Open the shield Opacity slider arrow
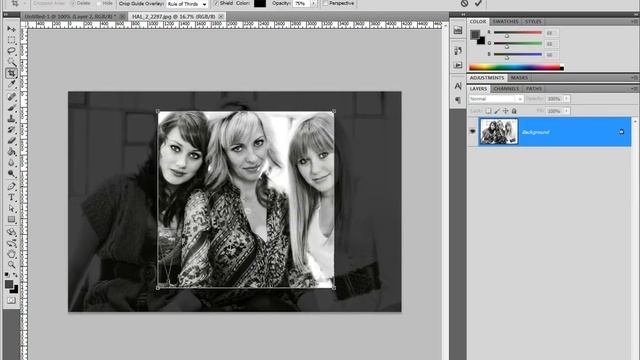 [313, 3]
